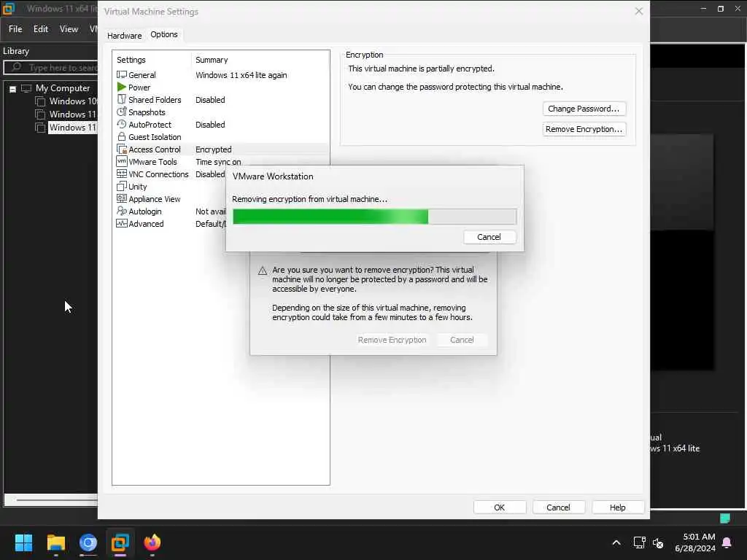Click the Shared Folders 'Disabled' summary value
The width and height of the screenshot is (747, 560).
(x=210, y=100)
